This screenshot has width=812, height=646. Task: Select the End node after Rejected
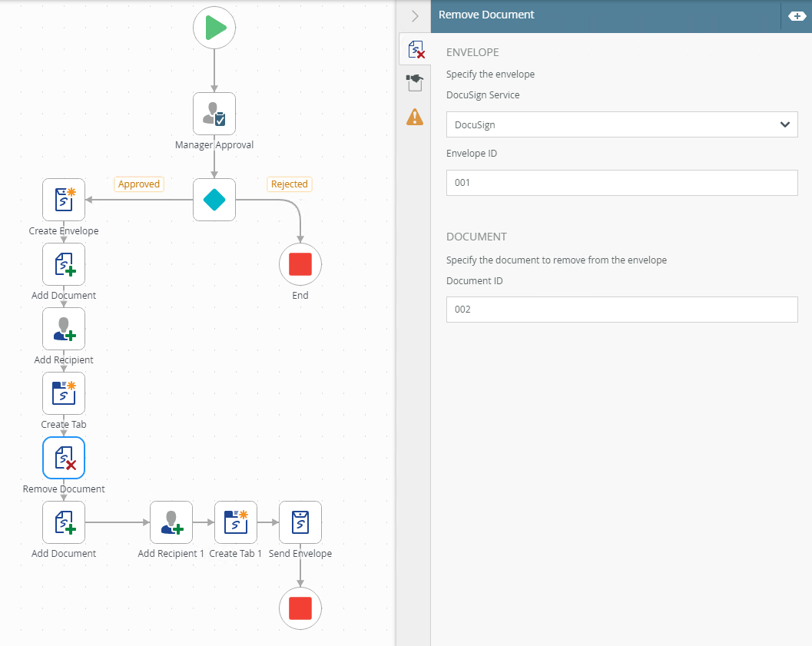point(300,264)
